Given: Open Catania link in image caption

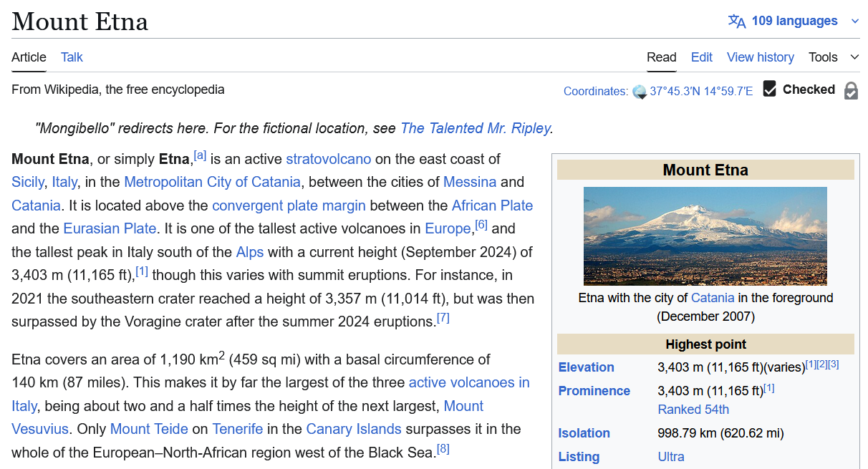Looking at the screenshot, I should pos(713,297).
